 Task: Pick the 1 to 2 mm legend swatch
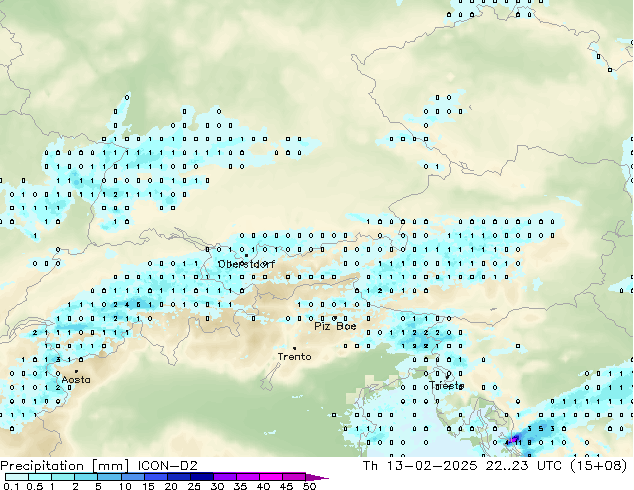pyautogui.click(x=63, y=477)
